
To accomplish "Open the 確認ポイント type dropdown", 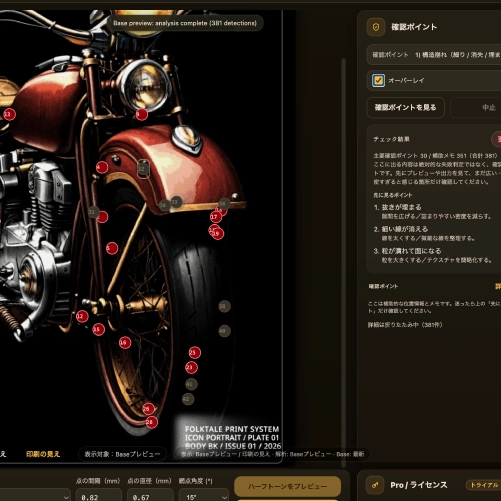I will click(x=434, y=55).
